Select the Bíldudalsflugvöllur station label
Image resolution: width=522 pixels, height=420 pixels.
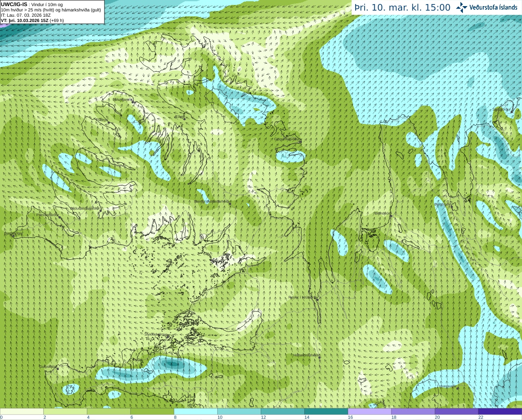(85, 208)
